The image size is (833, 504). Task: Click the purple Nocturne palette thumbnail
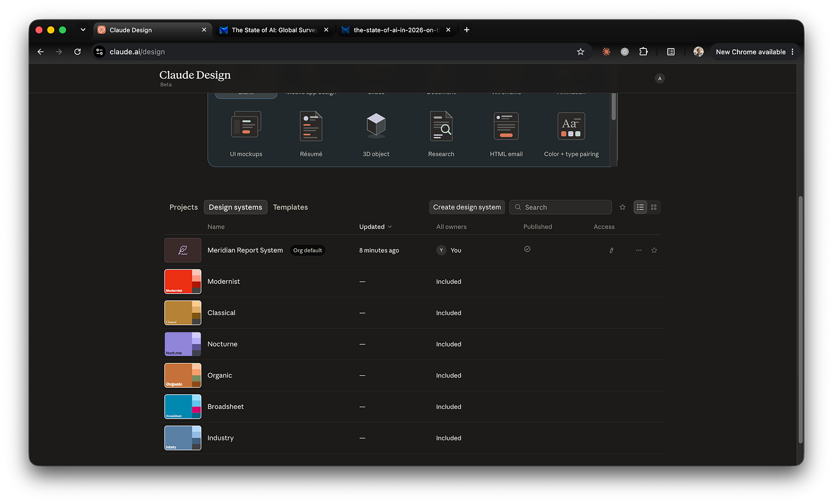click(183, 344)
